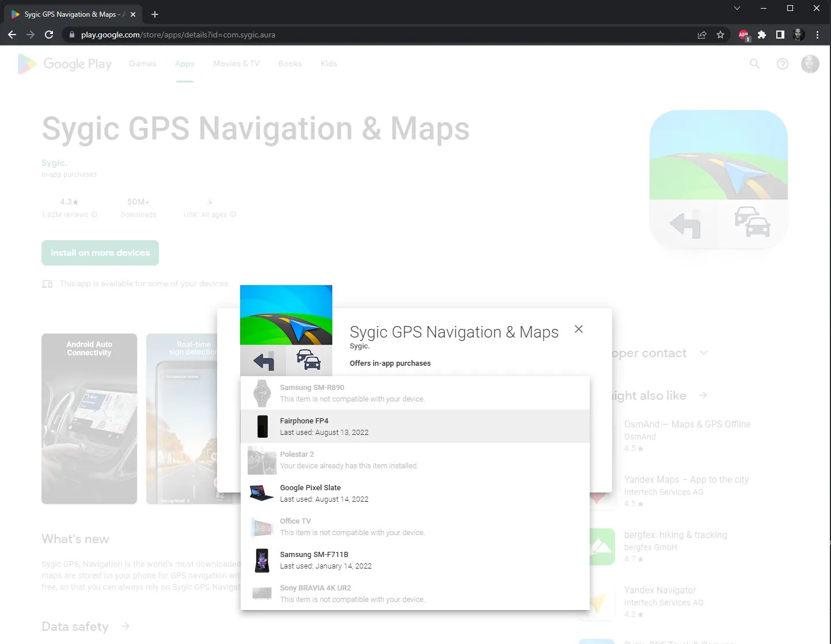Viewport: 831px width, 644px height.
Task: Expand the developer contact section
Action: click(704, 353)
